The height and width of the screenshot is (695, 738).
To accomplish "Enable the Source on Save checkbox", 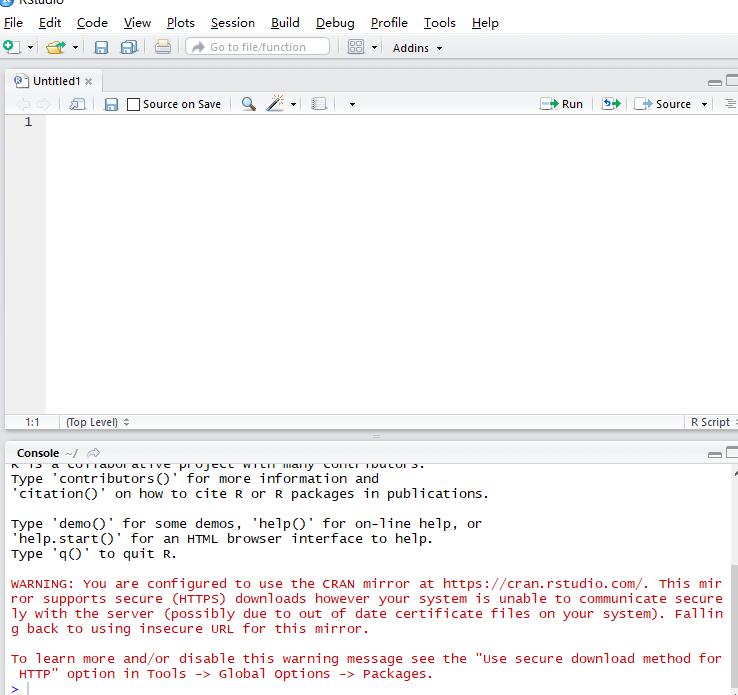I will 133,104.
